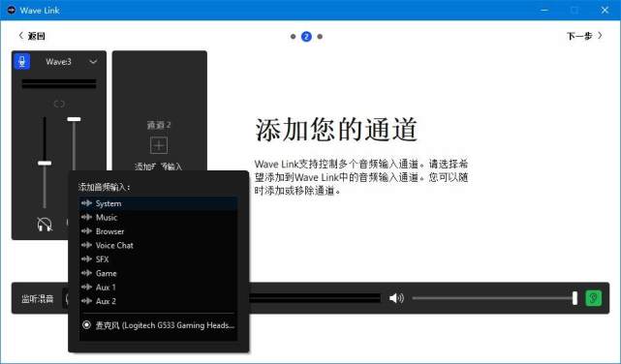Click the 通道 2 label
This screenshot has height=364, width=621.
[159, 125]
